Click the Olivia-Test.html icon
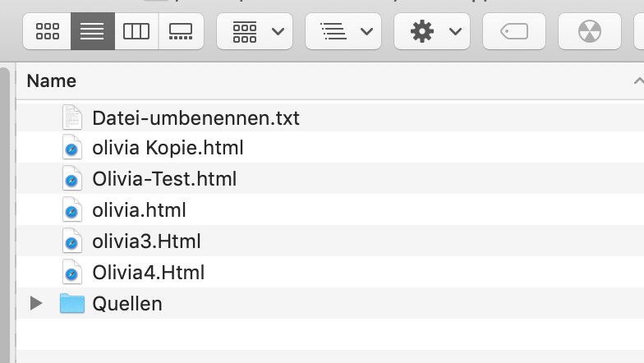This screenshot has width=644, height=363. (72, 179)
